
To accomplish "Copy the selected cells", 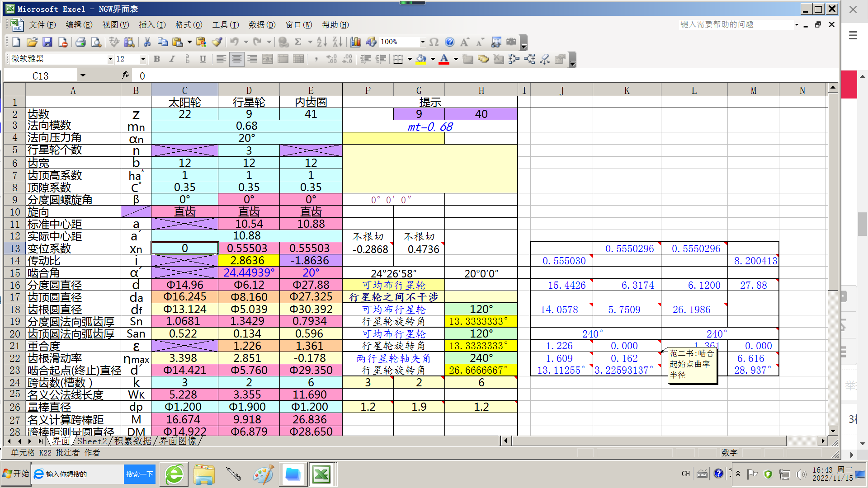I will click(162, 42).
